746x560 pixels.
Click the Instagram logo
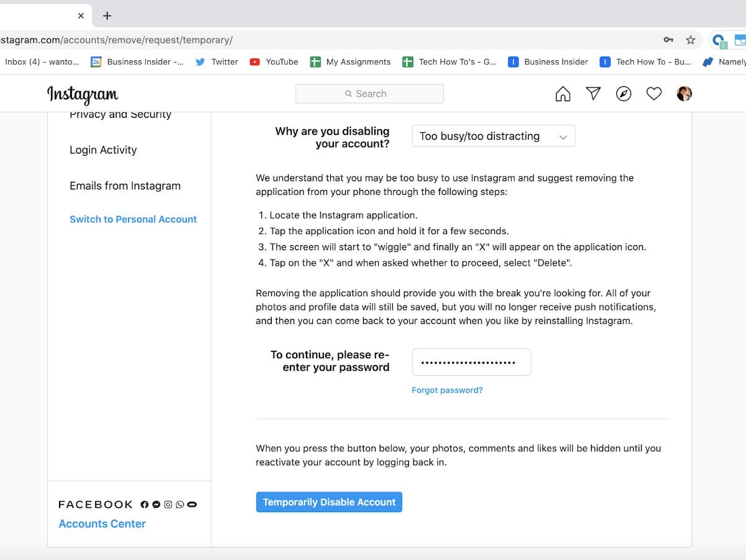tap(83, 94)
